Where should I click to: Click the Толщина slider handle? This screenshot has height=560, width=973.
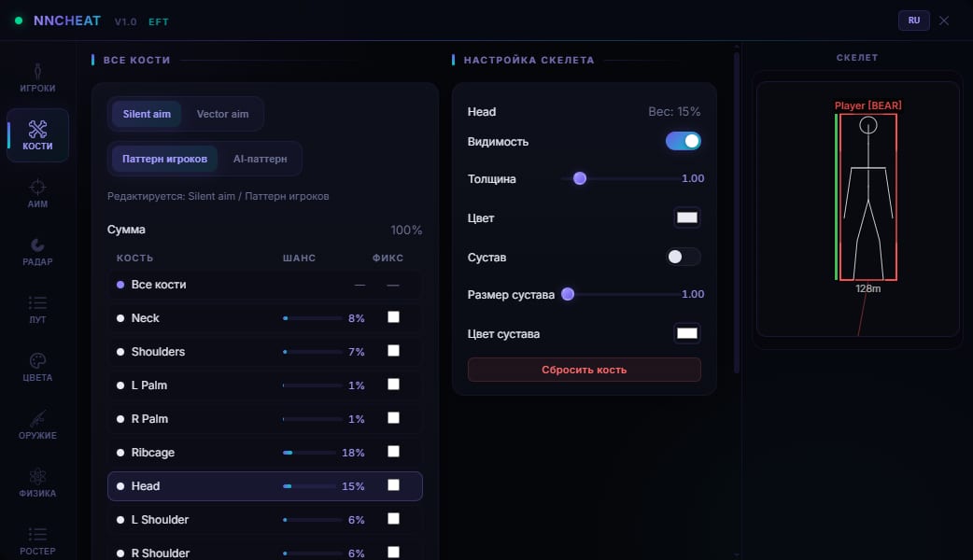tap(580, 178)
